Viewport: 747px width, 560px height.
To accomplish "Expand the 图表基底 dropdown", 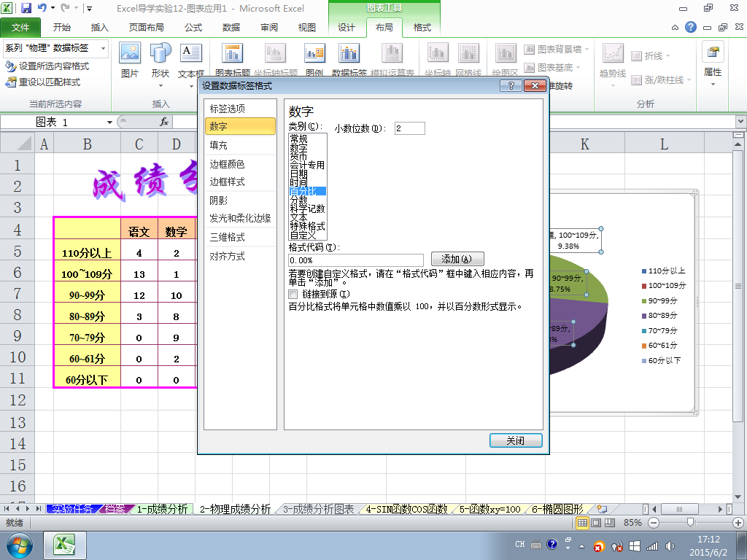I will point(578,68).
